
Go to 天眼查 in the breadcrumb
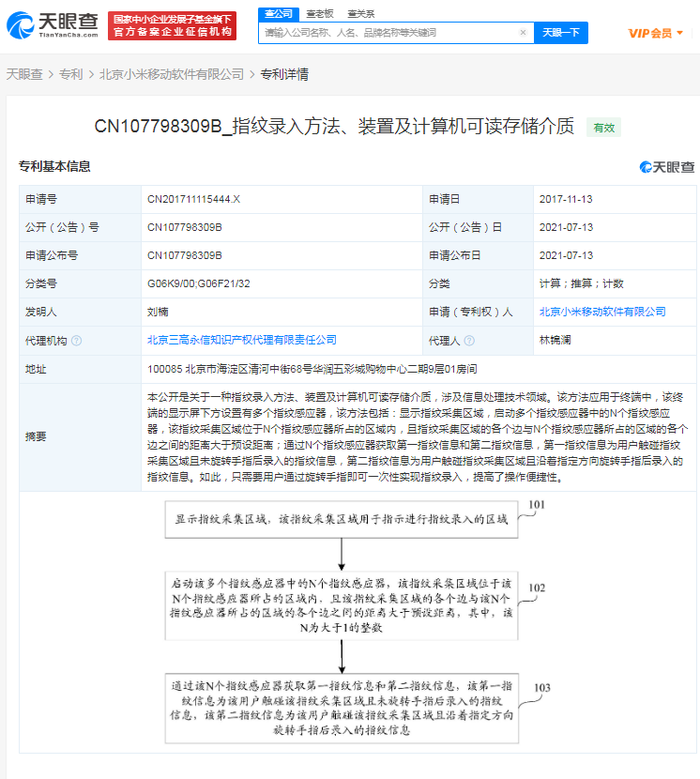(x=24, y=75)
